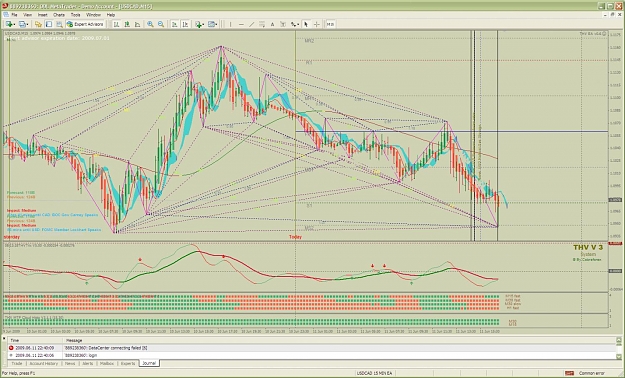This screenshot has height=378, width=625.
Task: Open the File menu
Action: coord(14,15)
